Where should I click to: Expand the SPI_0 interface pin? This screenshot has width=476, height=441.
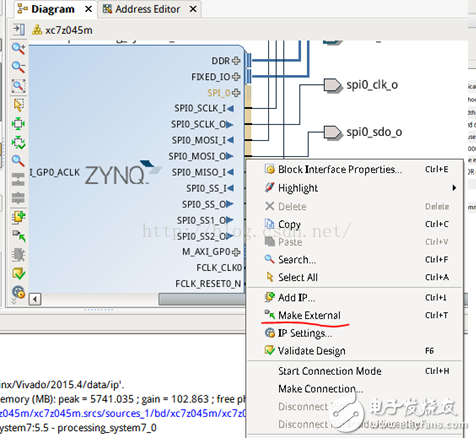[236, 93]
